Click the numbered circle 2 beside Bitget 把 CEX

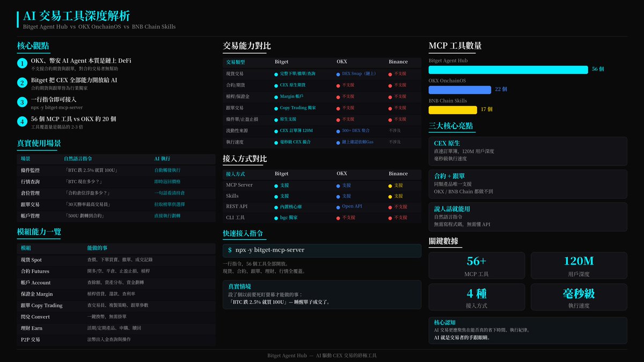pyautogui.click(x=22, y=83)
